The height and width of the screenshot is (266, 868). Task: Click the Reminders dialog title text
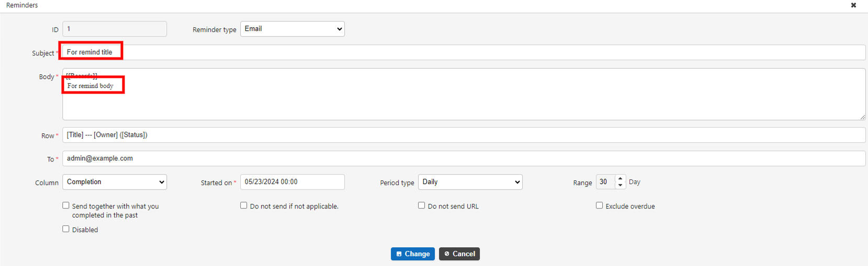[22, 5]
